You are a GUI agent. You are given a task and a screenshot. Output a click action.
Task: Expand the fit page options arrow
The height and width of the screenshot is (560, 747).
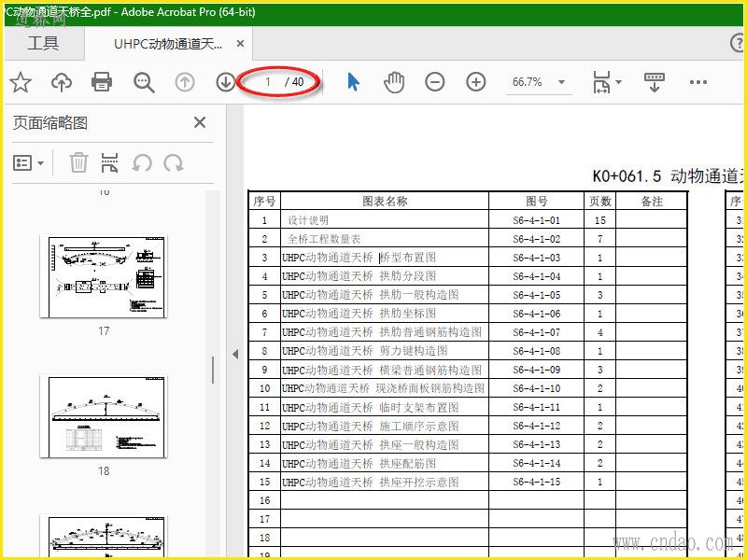coord(618,82)
